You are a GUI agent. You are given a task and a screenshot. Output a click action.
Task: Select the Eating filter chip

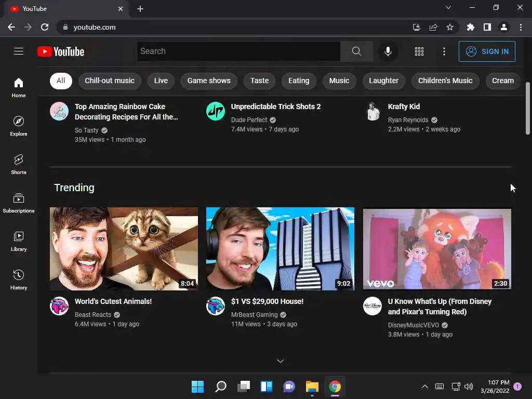[x=299, y=81]
